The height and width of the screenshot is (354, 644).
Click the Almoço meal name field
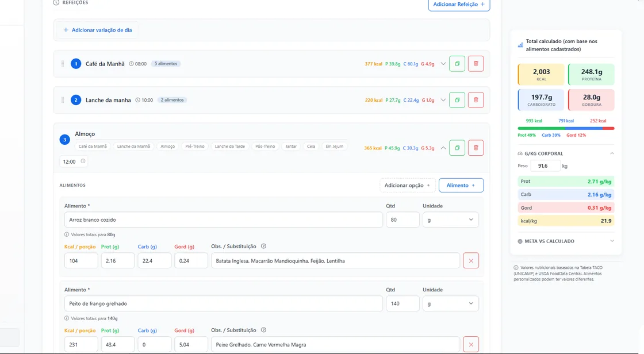tap(211, 134)
